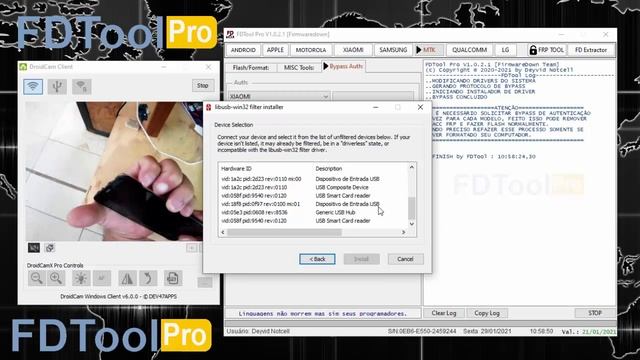This screenshot has height=360, width=640.
Task: Click the DroidCamX autofocus icon
Action: (102, 278)
